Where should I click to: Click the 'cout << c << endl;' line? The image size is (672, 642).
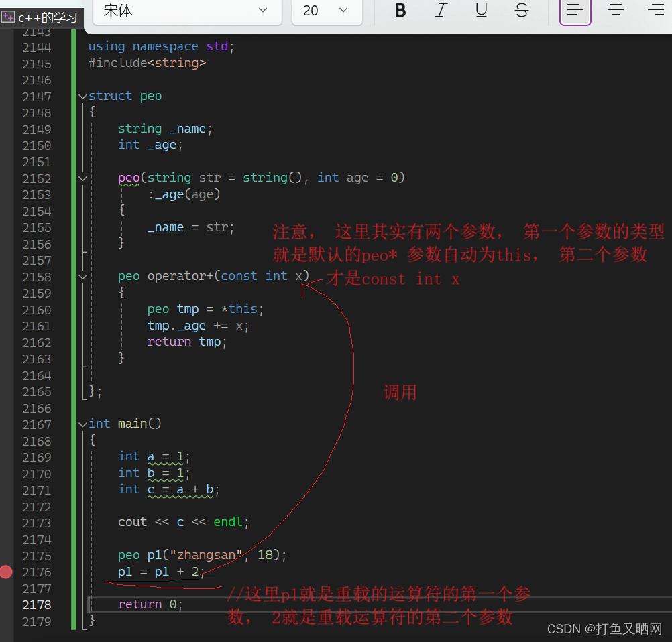point(183,522)
